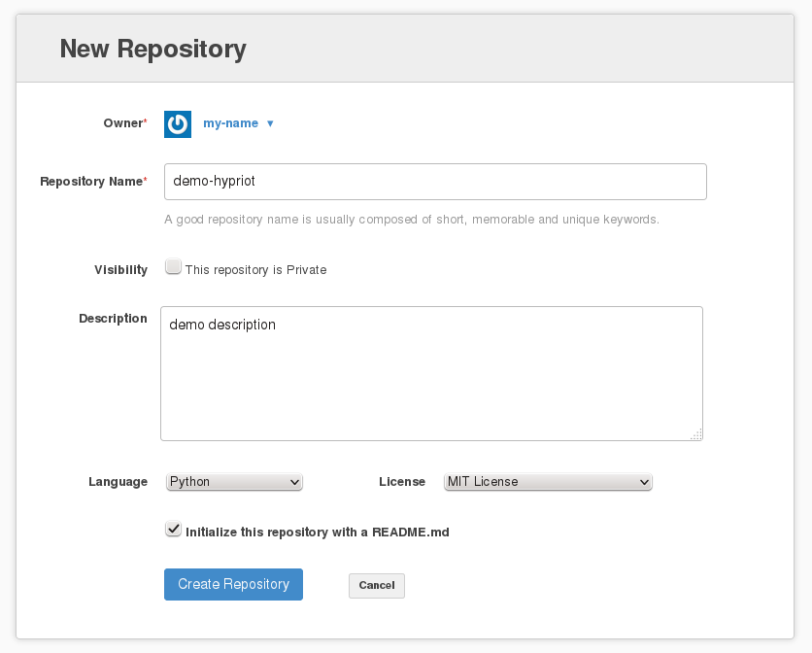Click the resize handle of the description box

(x=697, y=436)
